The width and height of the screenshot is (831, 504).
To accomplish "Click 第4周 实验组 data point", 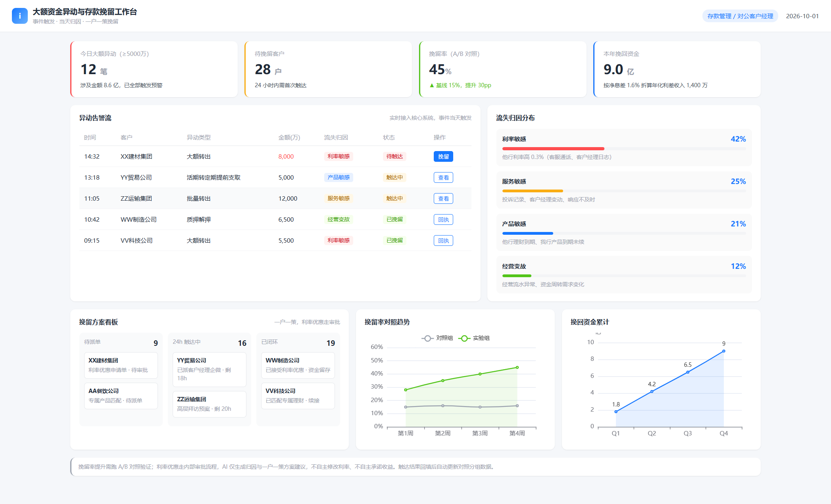I will click(x=517, y=367).
